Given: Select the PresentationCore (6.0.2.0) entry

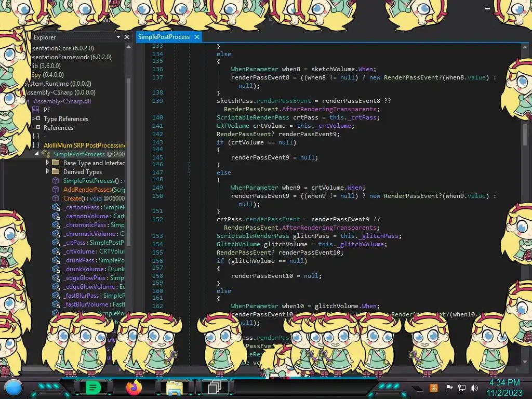Looking at the screenshot, I should coord(62,48).
